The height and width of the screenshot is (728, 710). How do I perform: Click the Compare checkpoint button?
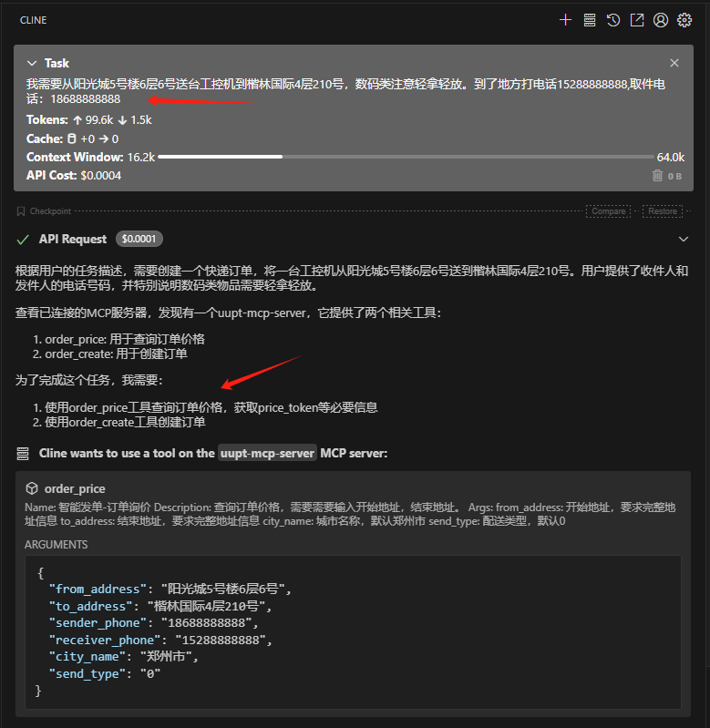click(609, 211)
